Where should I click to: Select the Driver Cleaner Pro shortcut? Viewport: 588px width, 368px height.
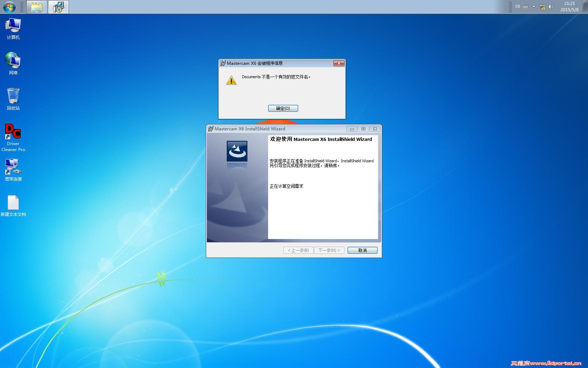[x=13, y=137]
